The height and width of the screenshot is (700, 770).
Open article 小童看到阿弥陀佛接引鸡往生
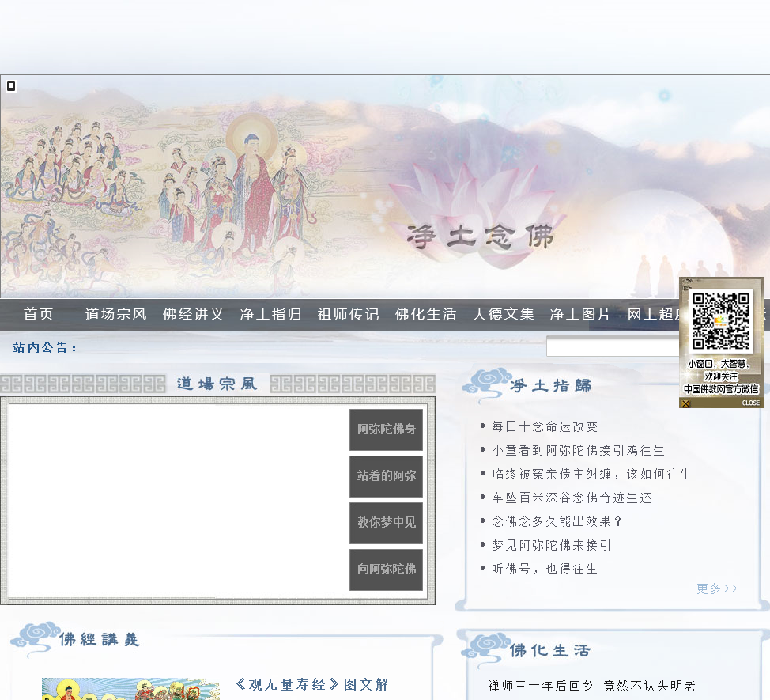pos(578,451)
